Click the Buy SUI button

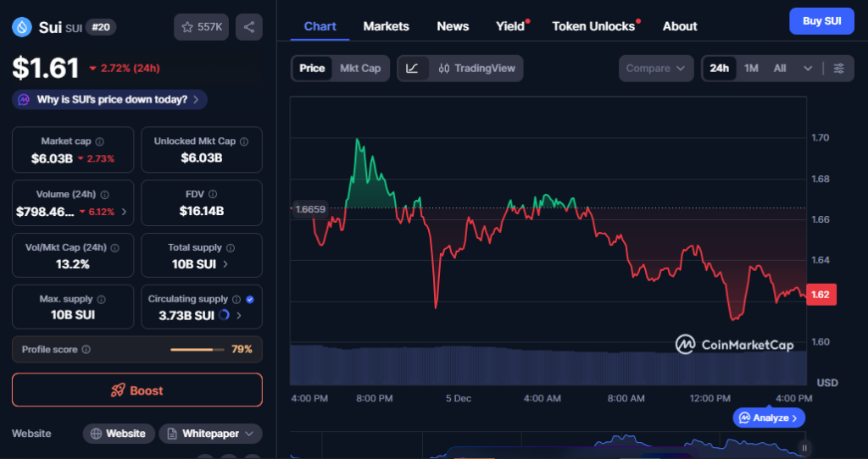[x=821, y=21]
